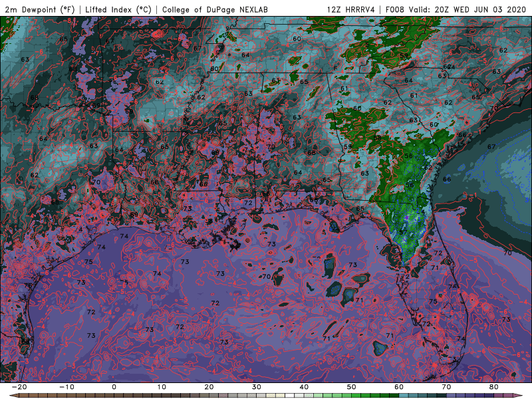The width and height of the screenshot is (532, 399).
Task: Click the 80 tick label on color scale
Action: point(494,387)
